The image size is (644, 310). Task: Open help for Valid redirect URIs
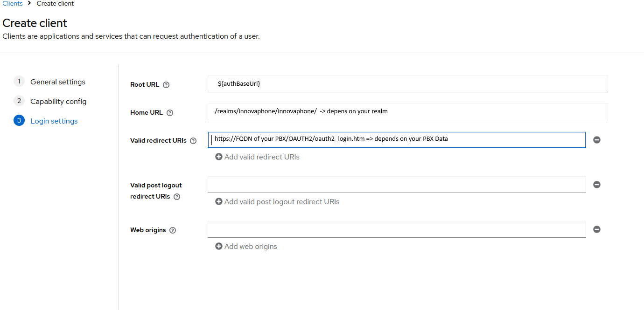(193, 141)
